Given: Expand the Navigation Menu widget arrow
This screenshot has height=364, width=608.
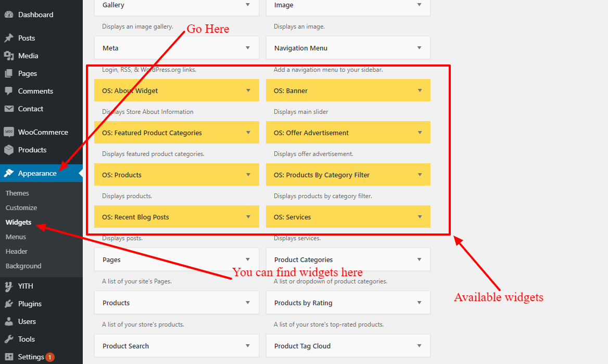Looking at the screenshot, I should pos(419,48).
